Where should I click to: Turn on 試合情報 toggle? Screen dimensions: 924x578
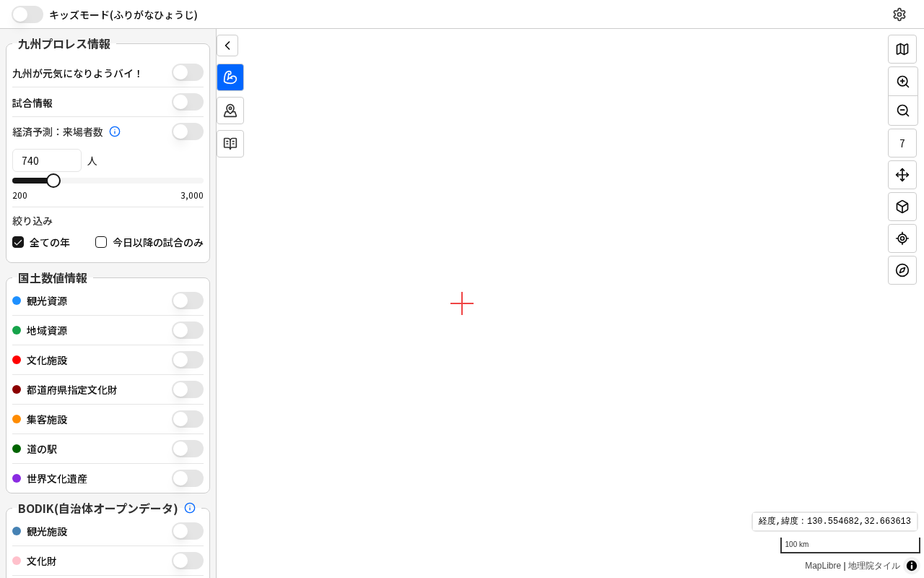point(188,102)
